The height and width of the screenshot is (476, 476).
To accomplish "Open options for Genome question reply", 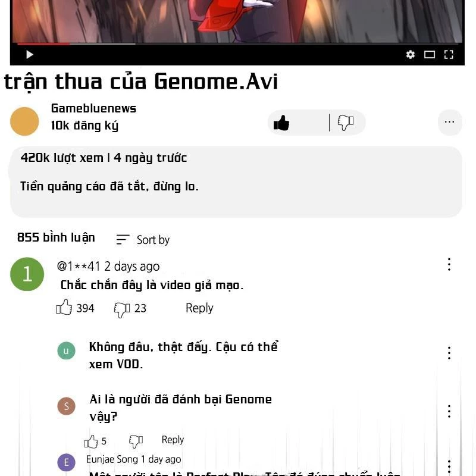I will point(449,411).
